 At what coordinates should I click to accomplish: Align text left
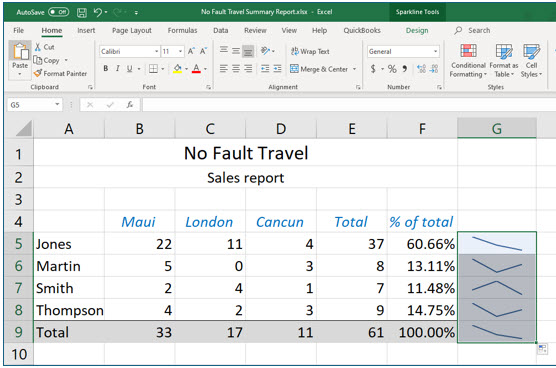[x=223, y=68]
